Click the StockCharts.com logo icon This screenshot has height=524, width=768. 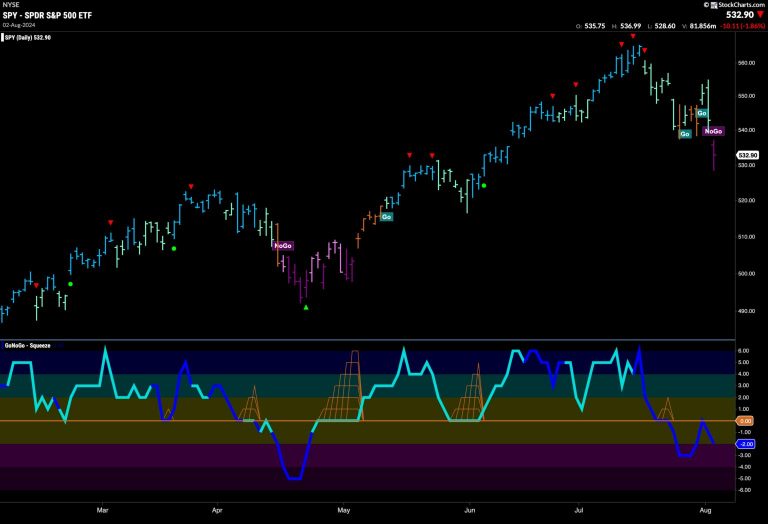pos(715,5)
